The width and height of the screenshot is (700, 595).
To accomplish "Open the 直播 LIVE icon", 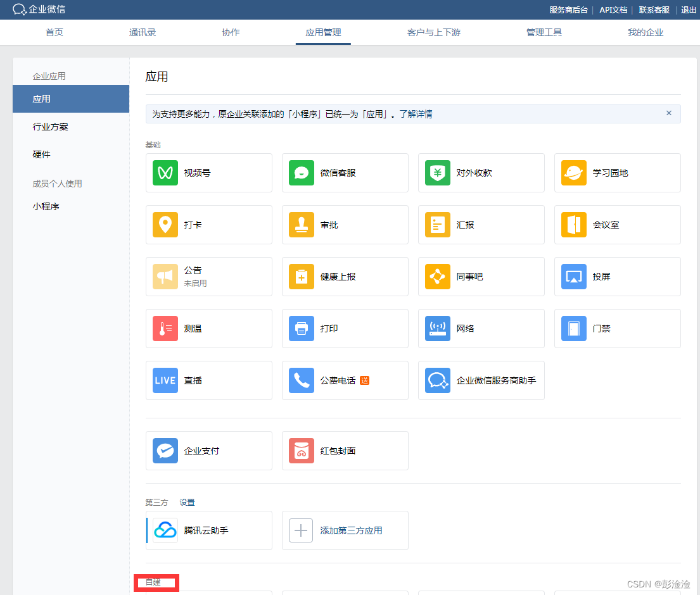I will pos(165,380).
